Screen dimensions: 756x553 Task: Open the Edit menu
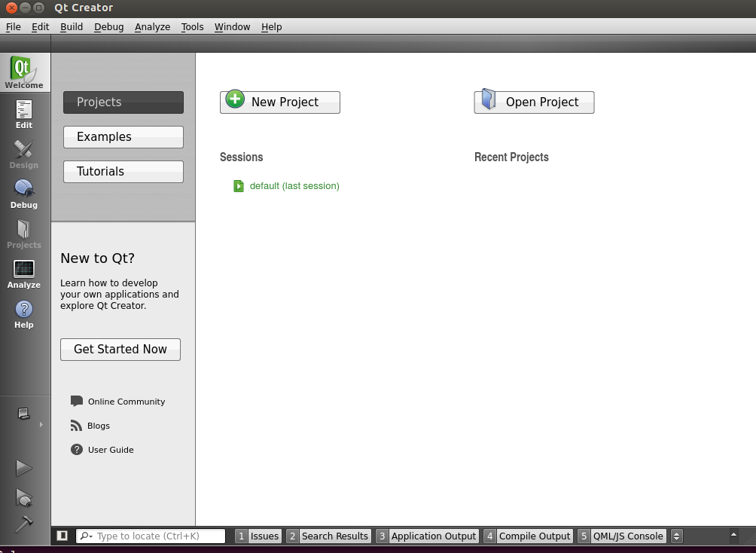41,26
